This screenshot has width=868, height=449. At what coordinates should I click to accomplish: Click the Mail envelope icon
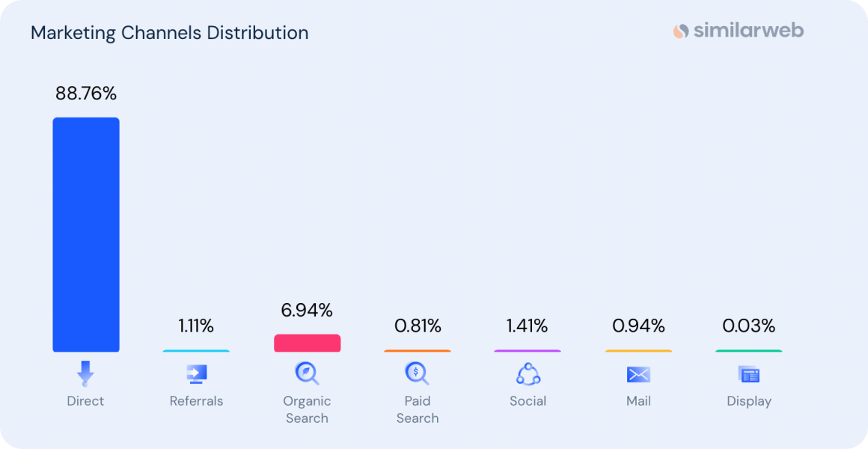638,374
